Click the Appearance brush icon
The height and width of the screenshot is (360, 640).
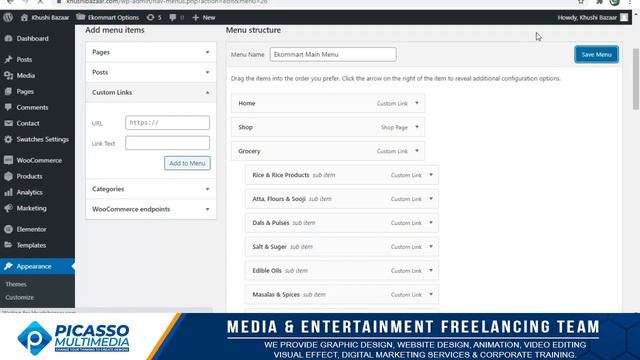pyautogui.click(x=9, y=267)
